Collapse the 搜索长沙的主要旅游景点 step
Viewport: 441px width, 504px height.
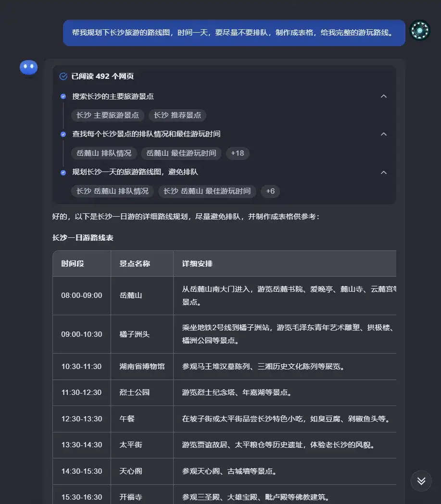(384, 96)
